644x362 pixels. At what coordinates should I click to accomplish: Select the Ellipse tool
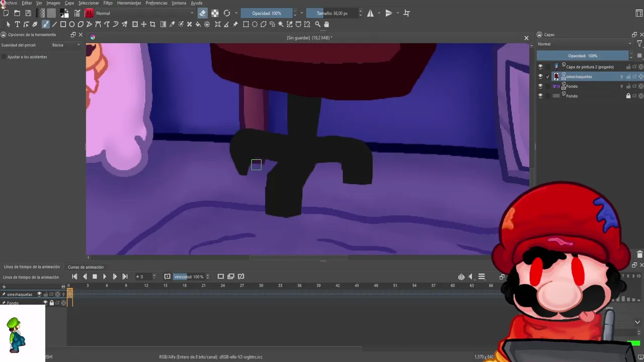(x=72, y=24)
